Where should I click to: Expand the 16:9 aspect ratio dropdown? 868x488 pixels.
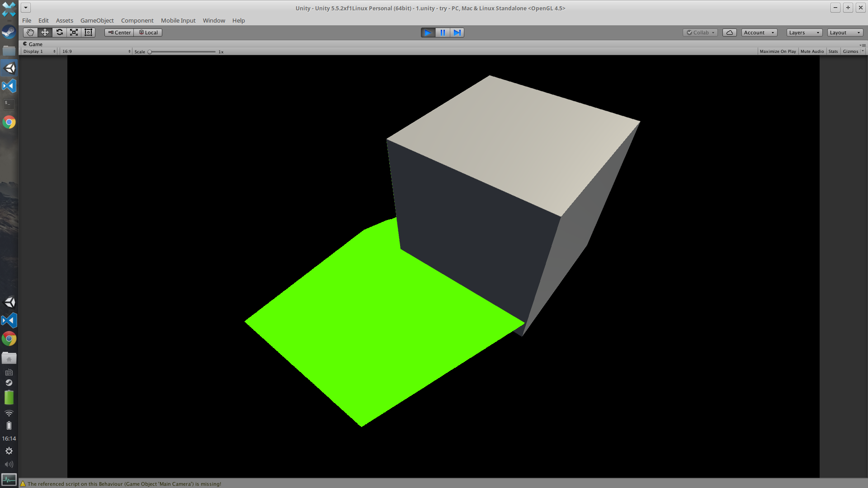[96, 52]
